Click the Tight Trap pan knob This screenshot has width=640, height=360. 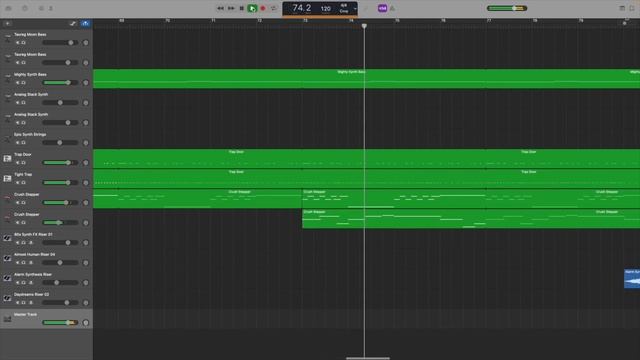pos(86,182)
